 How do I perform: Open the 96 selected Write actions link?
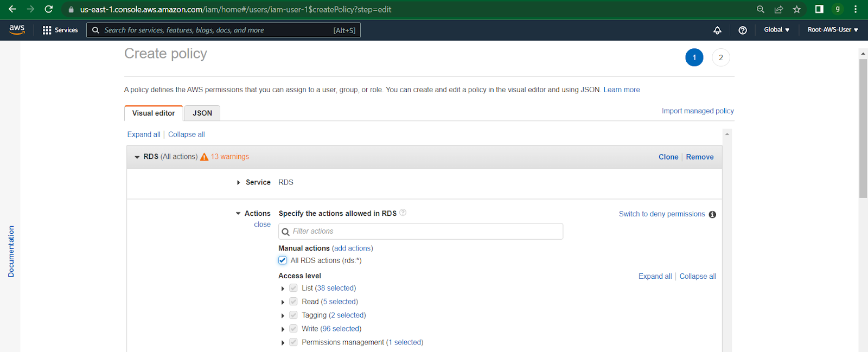(x=341, y=329)
